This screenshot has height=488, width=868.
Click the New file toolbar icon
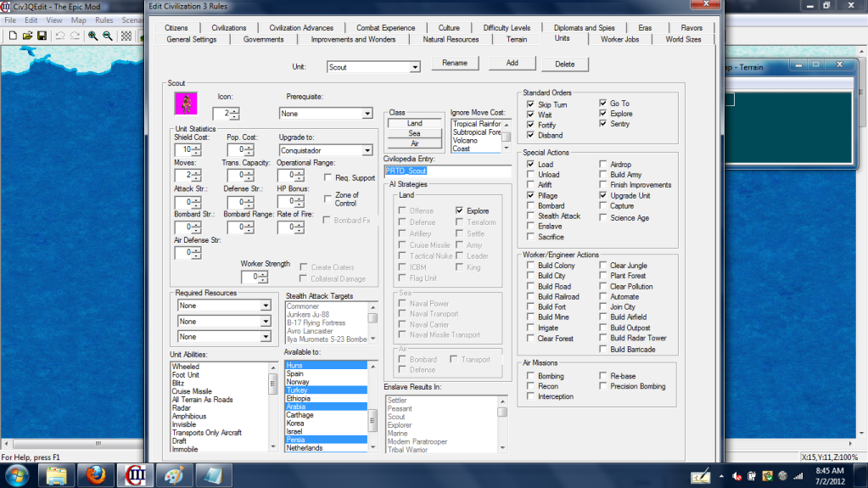[13, 36]
